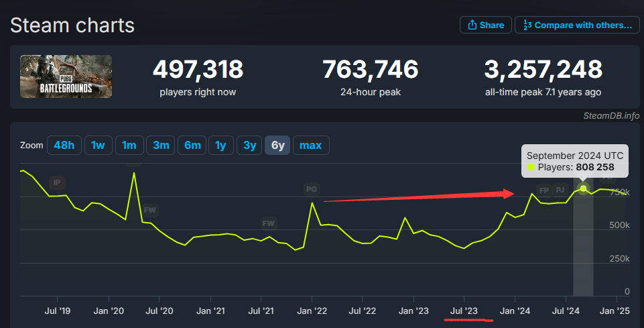Set chart zoom to 1y
Image resolution: width=644 pixels, height=328 pixels.
(221, 145)
